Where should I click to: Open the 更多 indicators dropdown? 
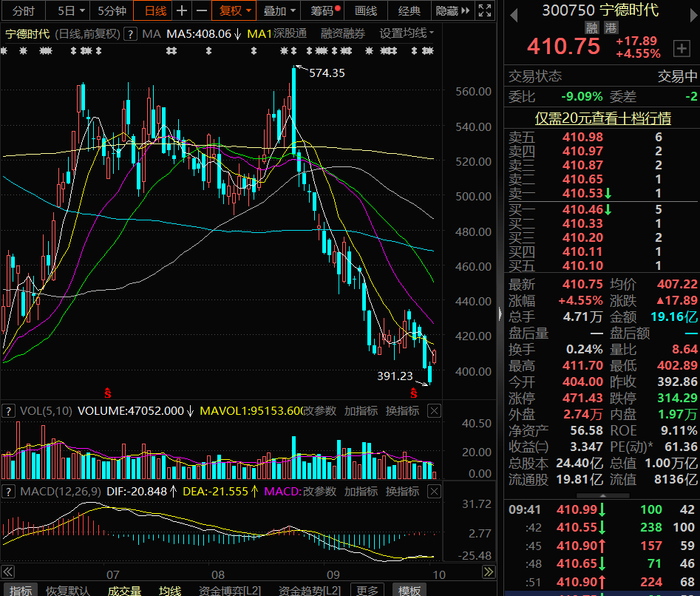point(367,590)
